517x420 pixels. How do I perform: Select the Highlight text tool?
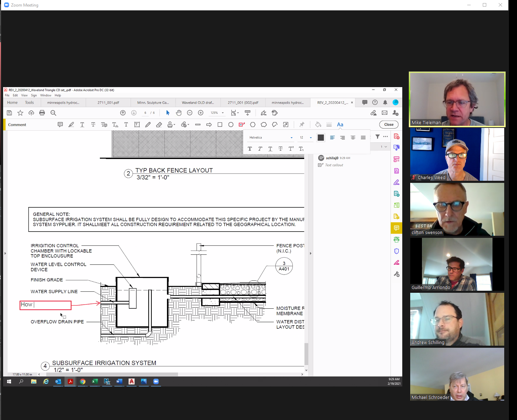click(x=71, y=124)
